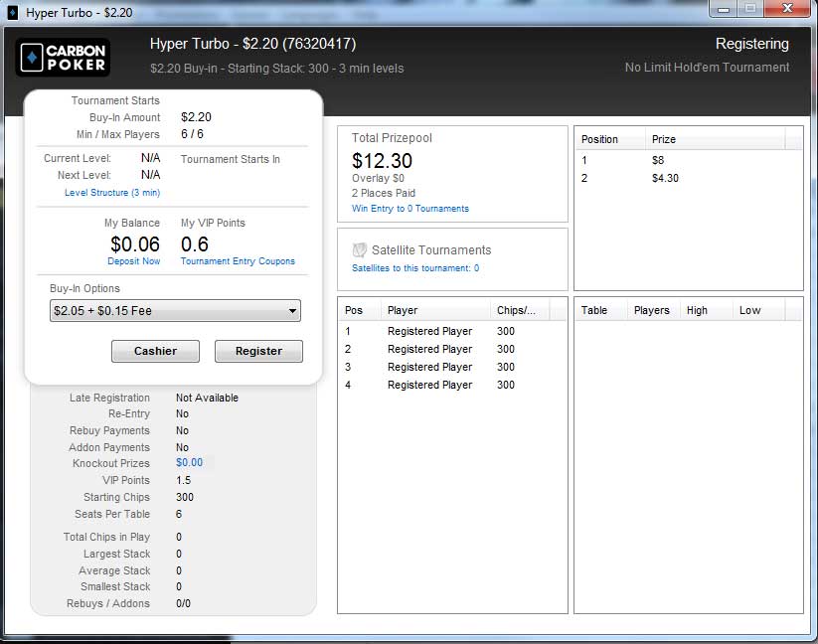Click the window title bar app icon
Screen dimensions: 818x644
[13, 13]
